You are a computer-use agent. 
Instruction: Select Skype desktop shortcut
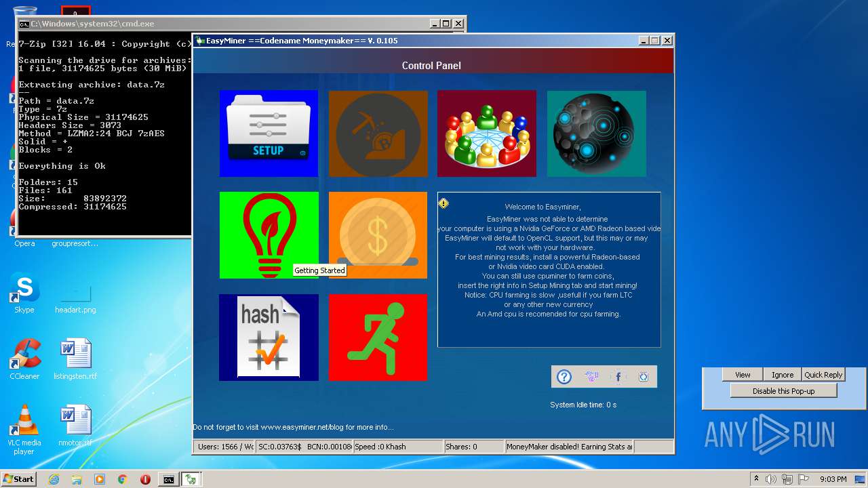coord(24,293)
